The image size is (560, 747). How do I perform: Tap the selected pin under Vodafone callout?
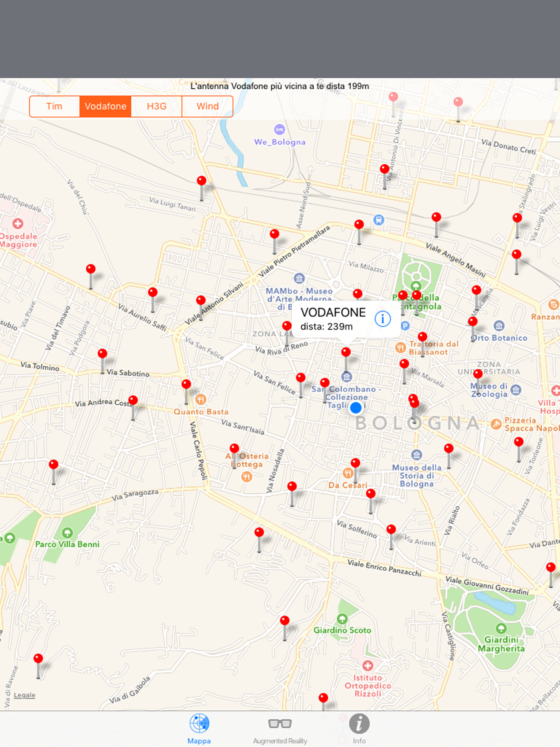346,359
